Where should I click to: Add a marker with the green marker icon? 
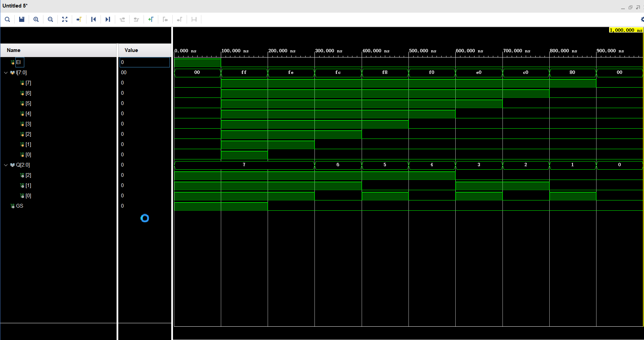[151, 19]
